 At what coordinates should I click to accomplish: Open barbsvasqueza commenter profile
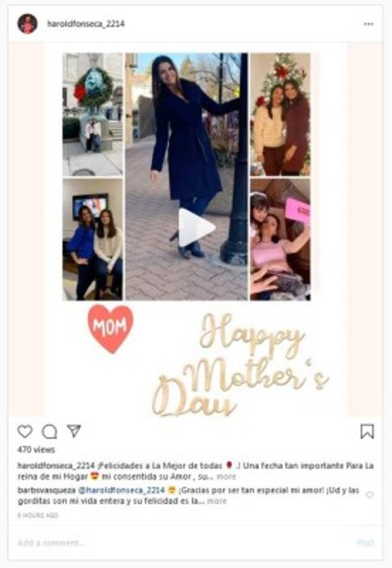46,490
